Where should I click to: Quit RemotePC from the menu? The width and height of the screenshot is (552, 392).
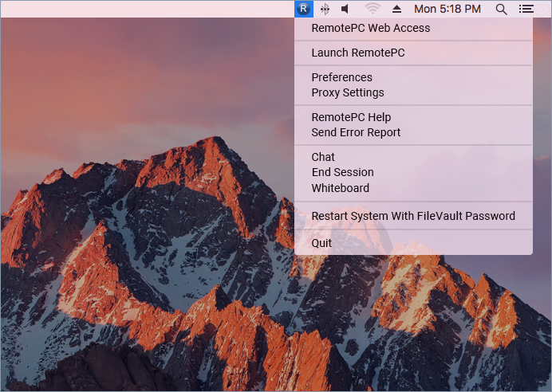(x=321, y=243)
